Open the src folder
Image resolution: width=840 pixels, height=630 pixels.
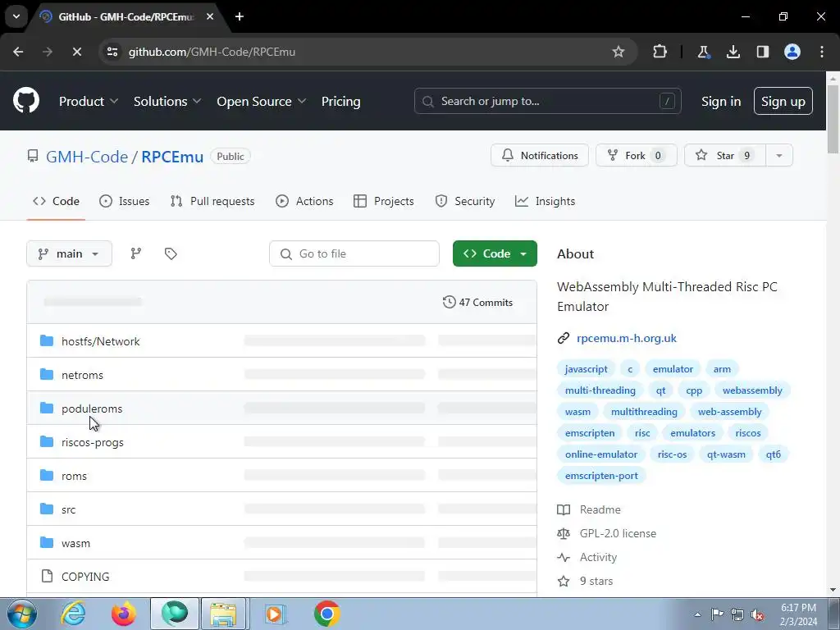69,509
